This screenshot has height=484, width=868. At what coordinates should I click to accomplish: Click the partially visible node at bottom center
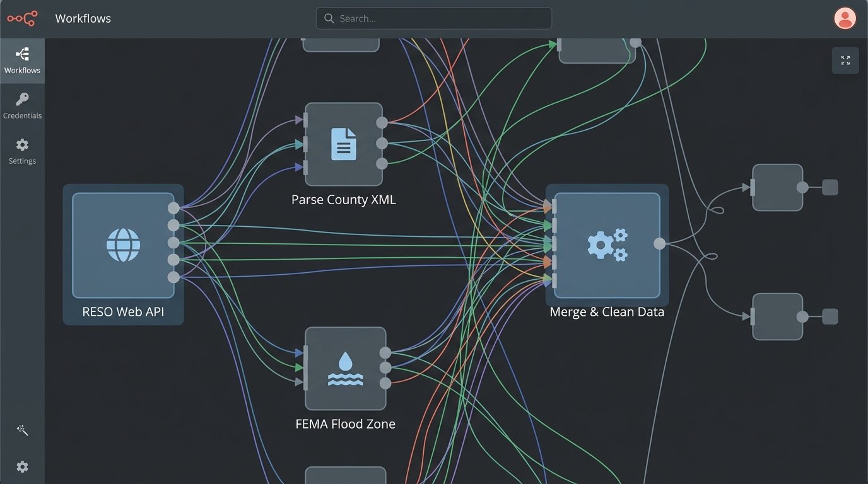345,476
